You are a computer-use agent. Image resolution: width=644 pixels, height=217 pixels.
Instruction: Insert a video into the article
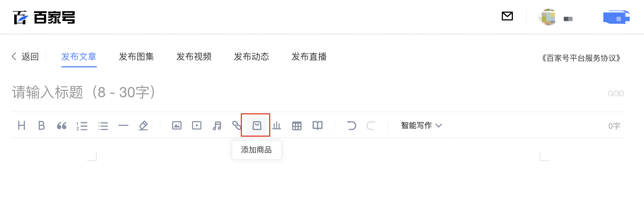pyautogui.click(x=197, y=126)
